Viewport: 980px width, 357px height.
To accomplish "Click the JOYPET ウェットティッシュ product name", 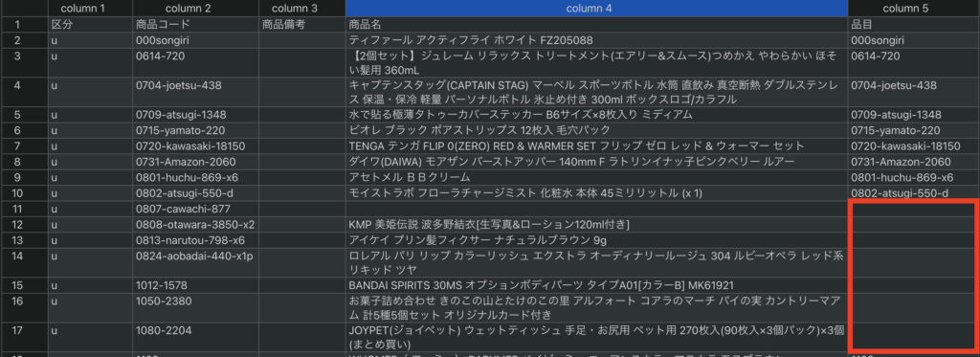I will 597,337.
